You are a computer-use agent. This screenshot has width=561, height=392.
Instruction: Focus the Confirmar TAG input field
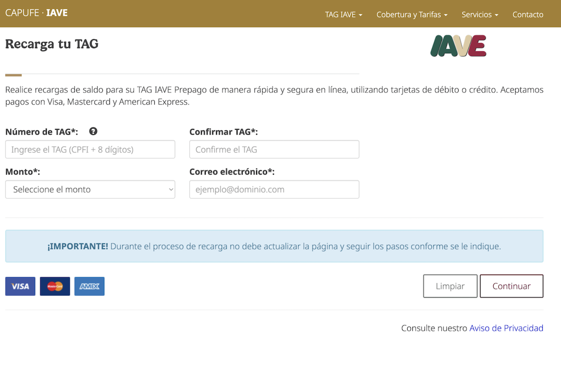pyautogui.click(x=274, y=149)
